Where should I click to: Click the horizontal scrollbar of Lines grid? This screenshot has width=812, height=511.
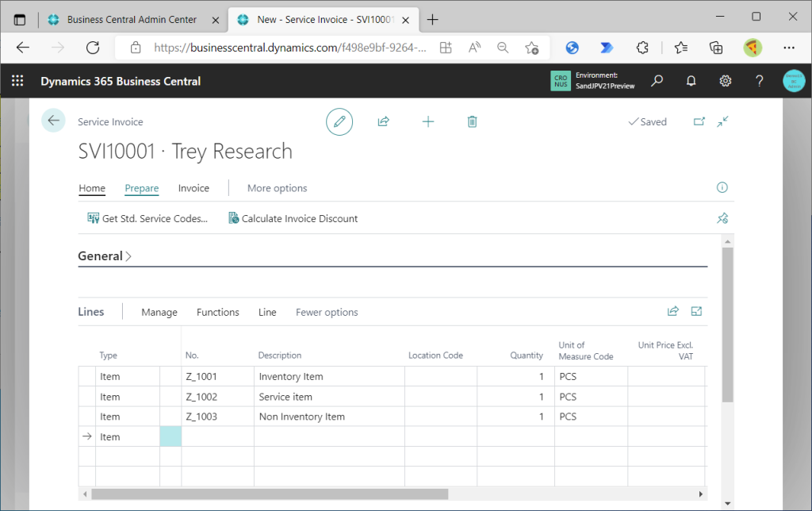point(270,494)
